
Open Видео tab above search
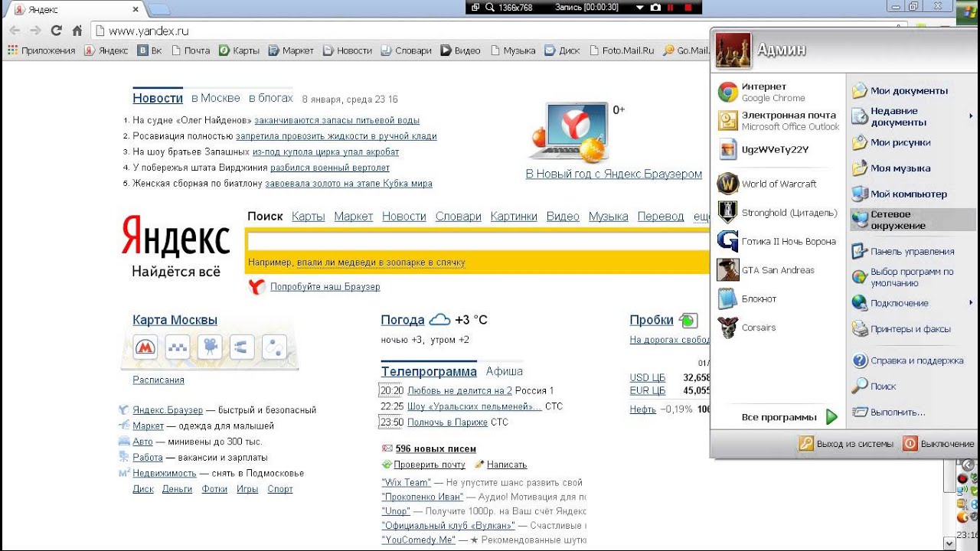click(563, 217)
